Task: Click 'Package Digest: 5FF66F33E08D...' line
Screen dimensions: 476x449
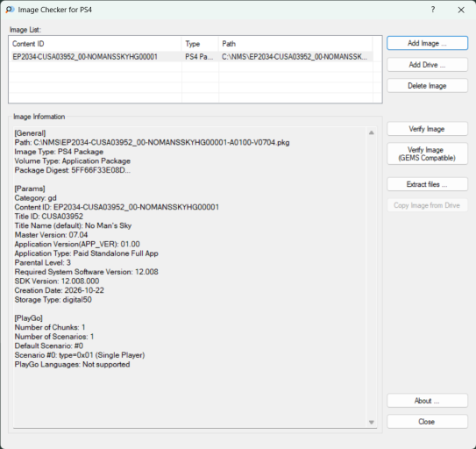Action: [x=72, y=170]
